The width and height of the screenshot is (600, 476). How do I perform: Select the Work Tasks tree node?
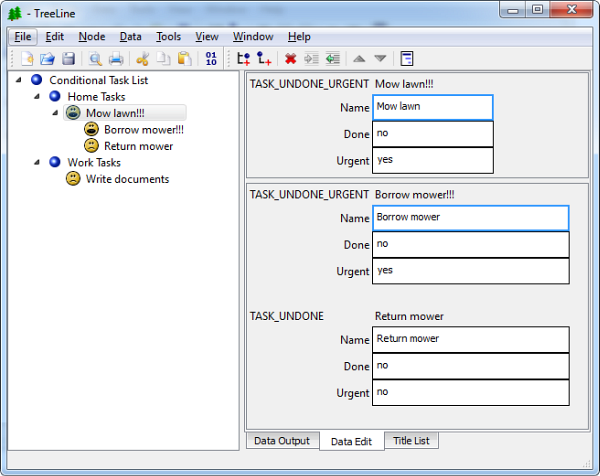click(x=94, y=162)
